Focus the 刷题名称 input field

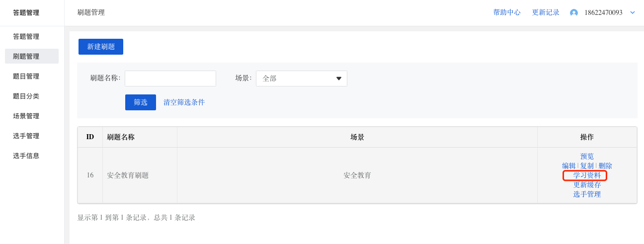coord(170,79)
